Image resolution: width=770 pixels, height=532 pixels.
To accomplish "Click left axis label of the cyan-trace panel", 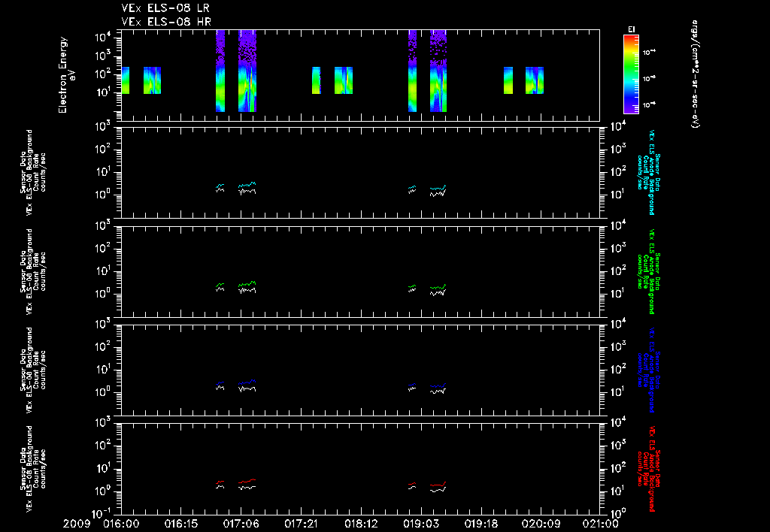I will [33, 172].
